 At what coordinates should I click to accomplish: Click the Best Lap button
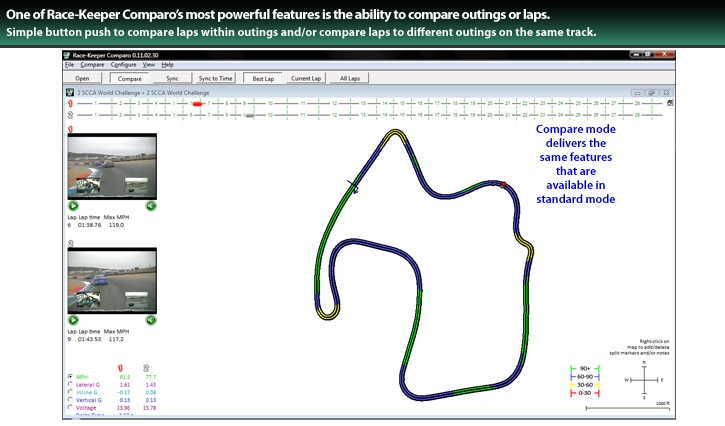(262, 77)
